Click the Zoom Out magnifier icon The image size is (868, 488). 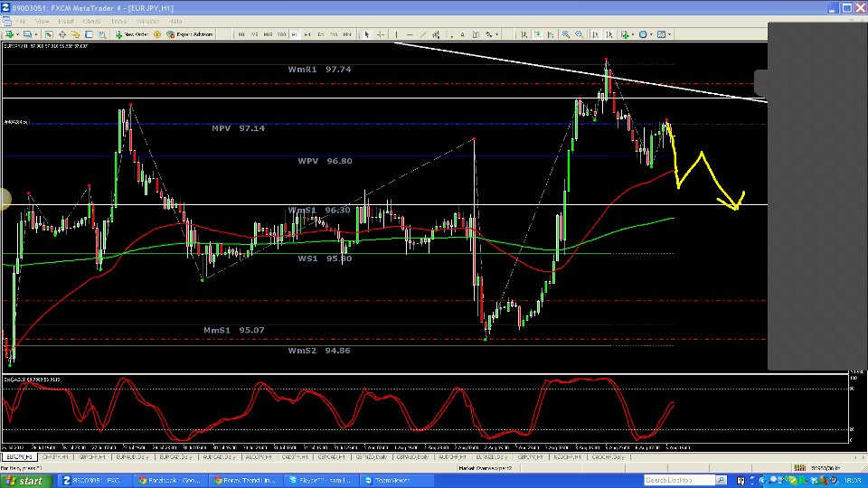pyautogui.click(x=579, y=34)
